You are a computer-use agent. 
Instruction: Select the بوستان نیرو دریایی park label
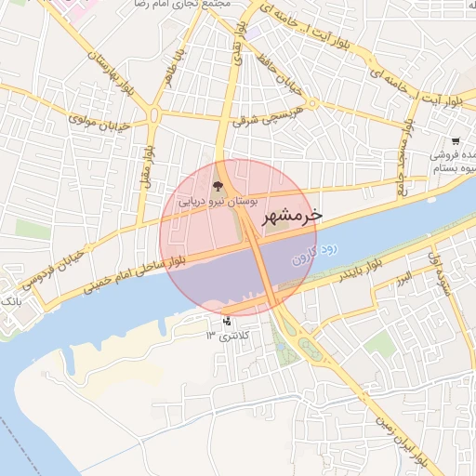click(218, 202)
